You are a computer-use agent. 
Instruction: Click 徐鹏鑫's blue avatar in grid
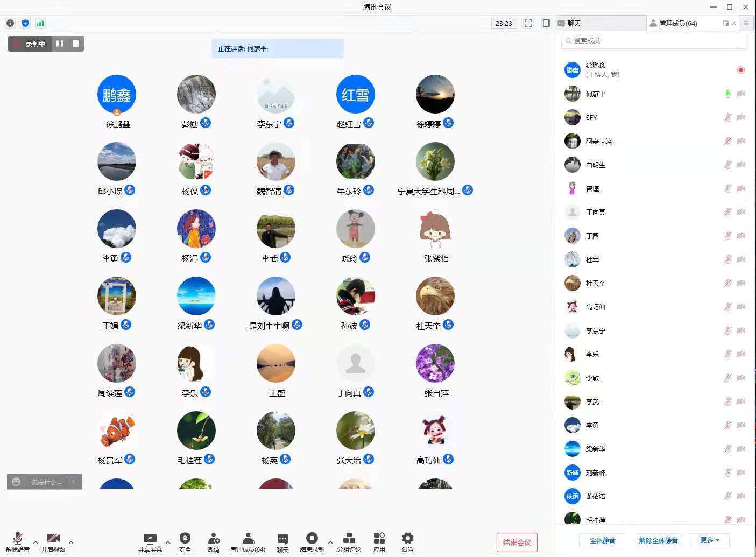pos(117,94)
